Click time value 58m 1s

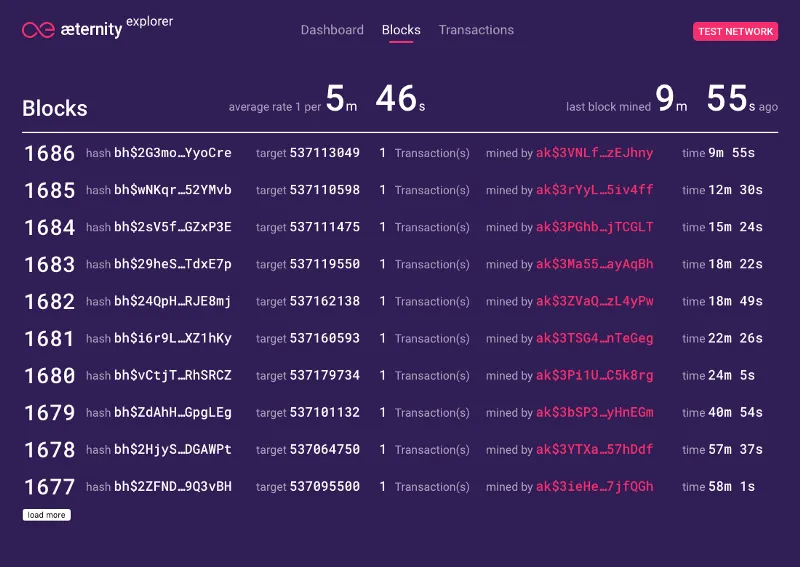pos(732,486)
